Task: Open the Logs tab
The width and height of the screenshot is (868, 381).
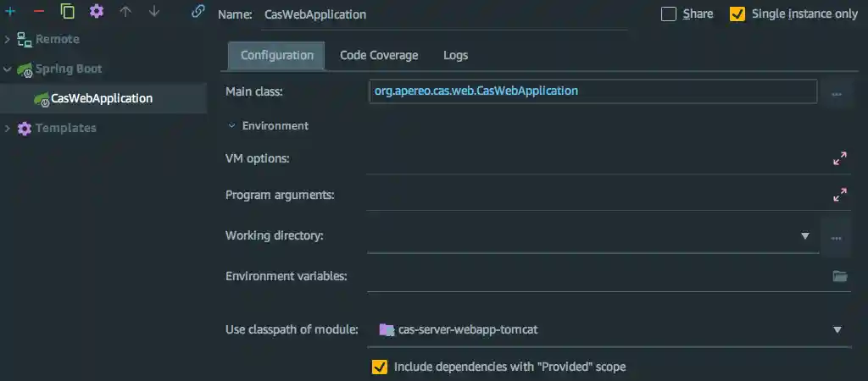Action: [455, 55]
